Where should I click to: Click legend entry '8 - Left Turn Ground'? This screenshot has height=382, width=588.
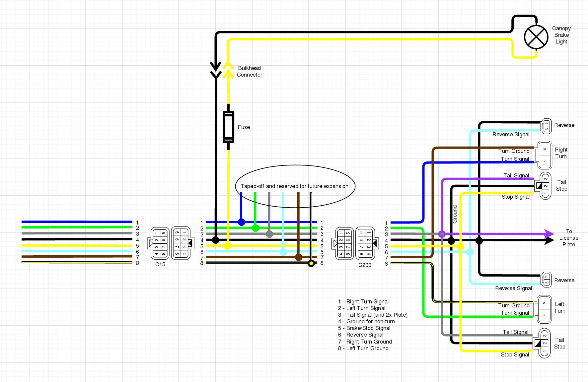[363, 348]
